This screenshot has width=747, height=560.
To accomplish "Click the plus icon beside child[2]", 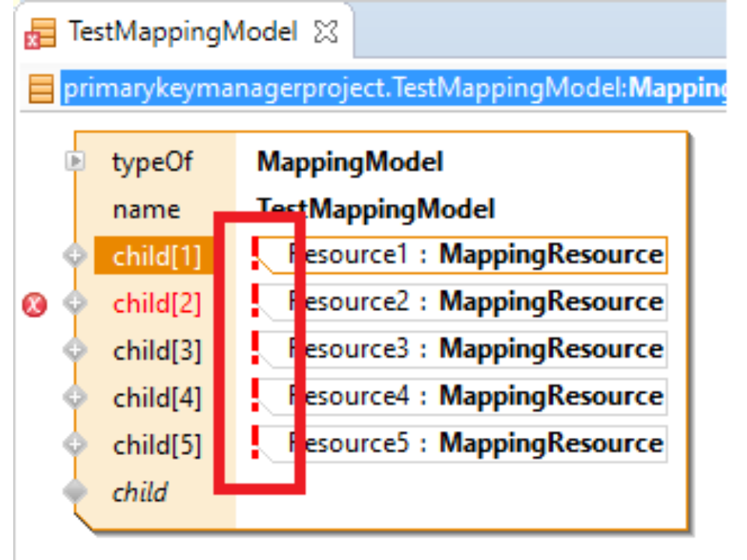I will pyautogui.click(x=75, y=303).
